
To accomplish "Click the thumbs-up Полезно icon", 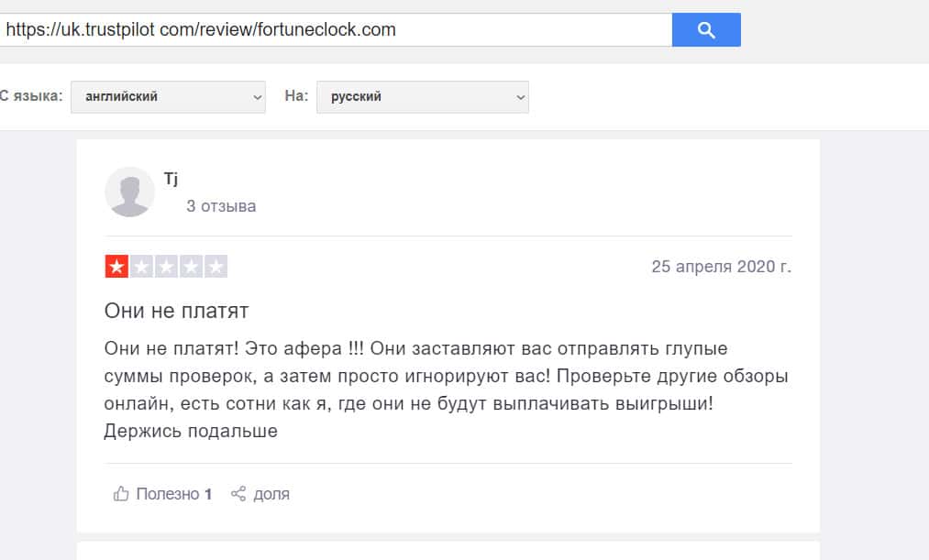I will point(121,494).
